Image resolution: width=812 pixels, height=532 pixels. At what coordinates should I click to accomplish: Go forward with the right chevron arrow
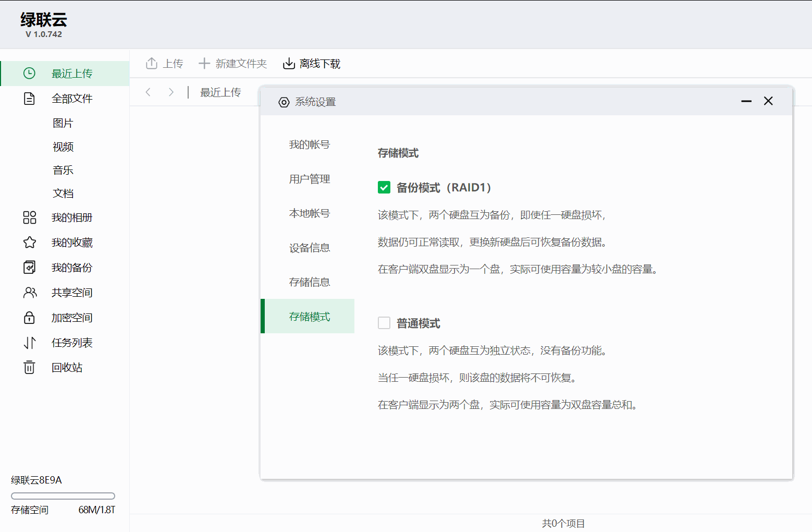pos(171,92)
